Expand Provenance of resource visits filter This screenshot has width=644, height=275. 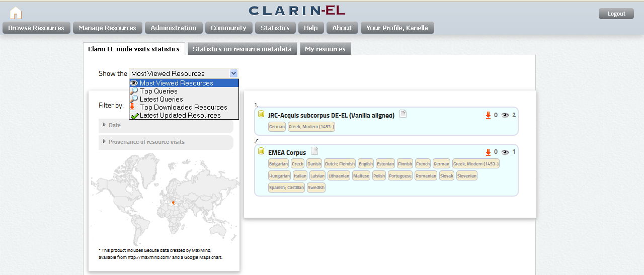[166, 142]
